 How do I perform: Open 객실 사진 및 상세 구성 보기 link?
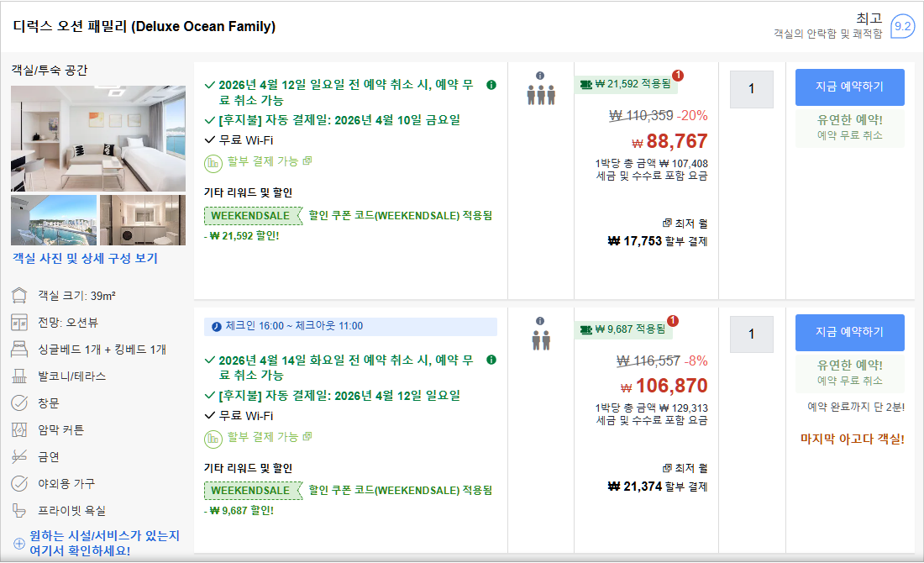[85, 259]
